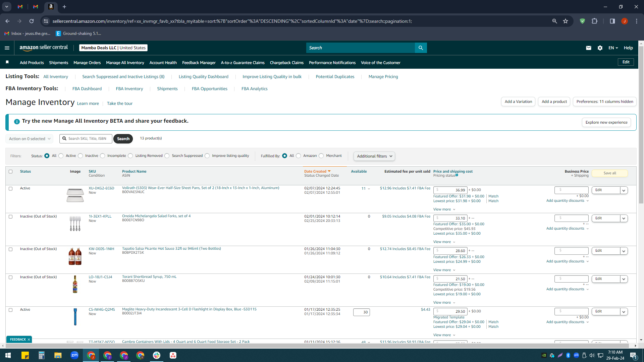Screen dimensions: 644x362
Task: Open Sticky Notes from the taskbar
Action: (25, 355)
